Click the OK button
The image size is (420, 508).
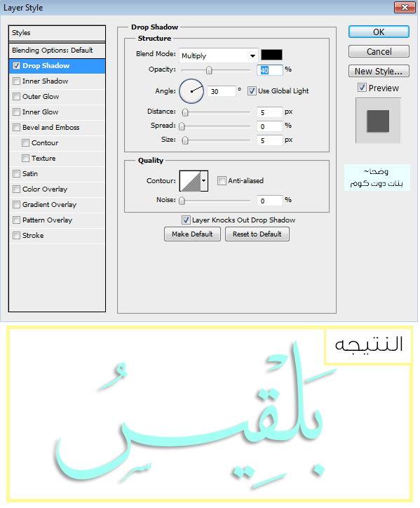click(x=379, y=32)
